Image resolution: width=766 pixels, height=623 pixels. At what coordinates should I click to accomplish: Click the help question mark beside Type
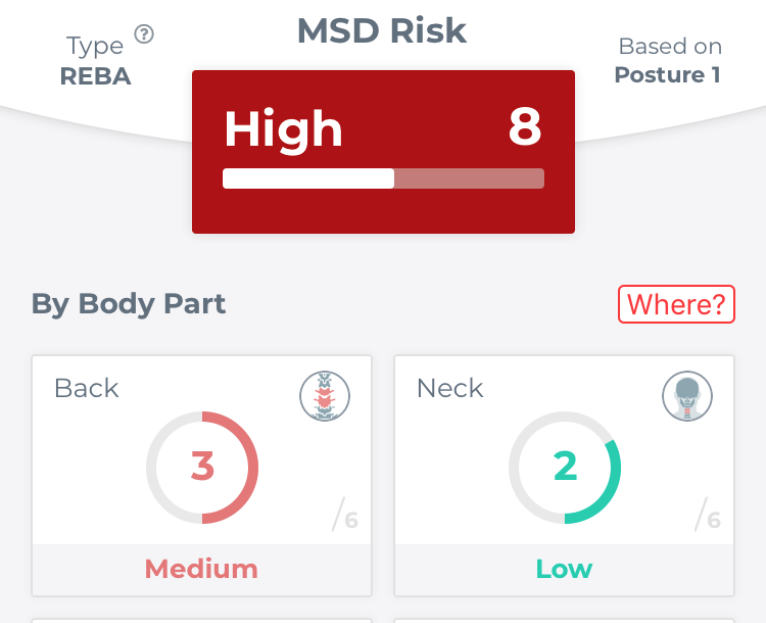144,35
